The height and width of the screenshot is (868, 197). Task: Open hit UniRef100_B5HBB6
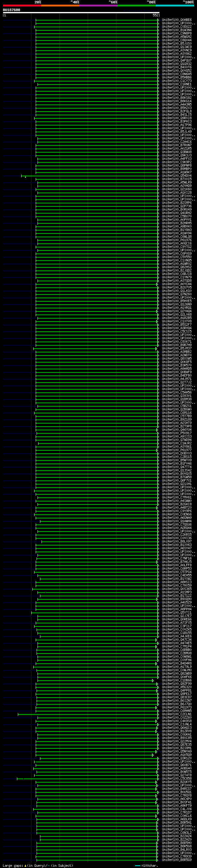pyautogui.click(x=177, y=78)
